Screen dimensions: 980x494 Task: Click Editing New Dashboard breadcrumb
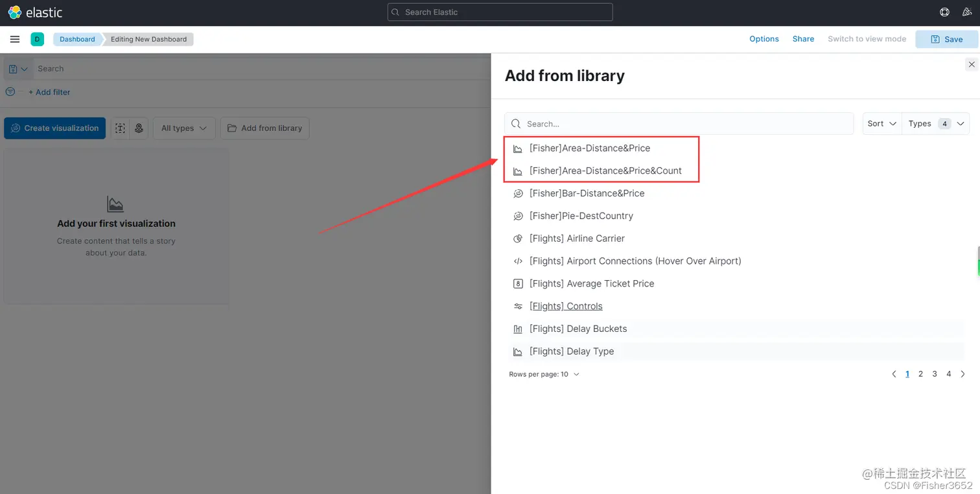(x=148, y=39)
